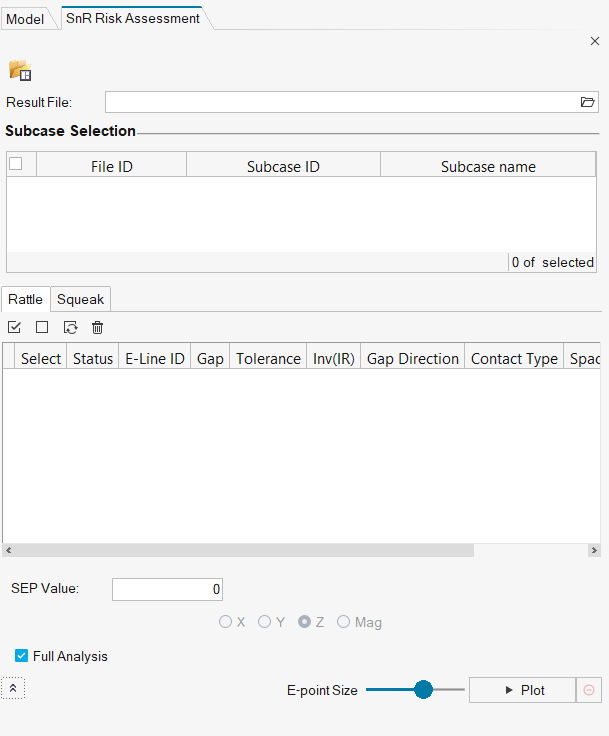Deselect all lines with the empty-box icon
The width and height of the screenshot is (609, 736).
tap(42, 327)
